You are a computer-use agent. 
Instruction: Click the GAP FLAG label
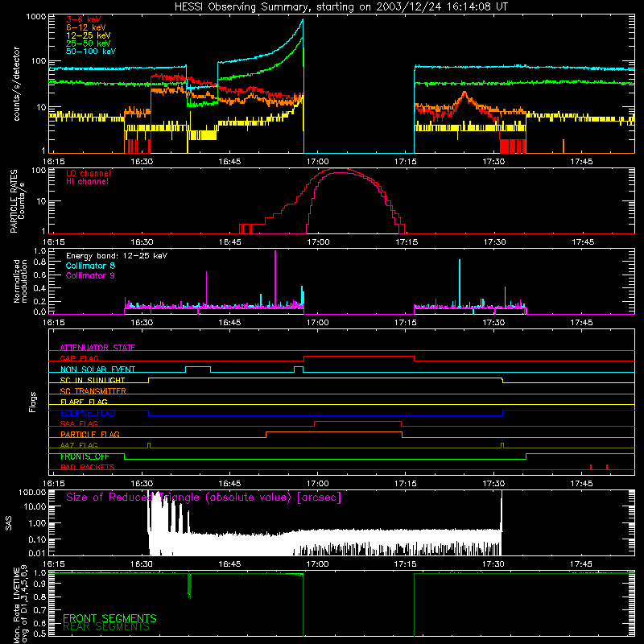[79, 358]
